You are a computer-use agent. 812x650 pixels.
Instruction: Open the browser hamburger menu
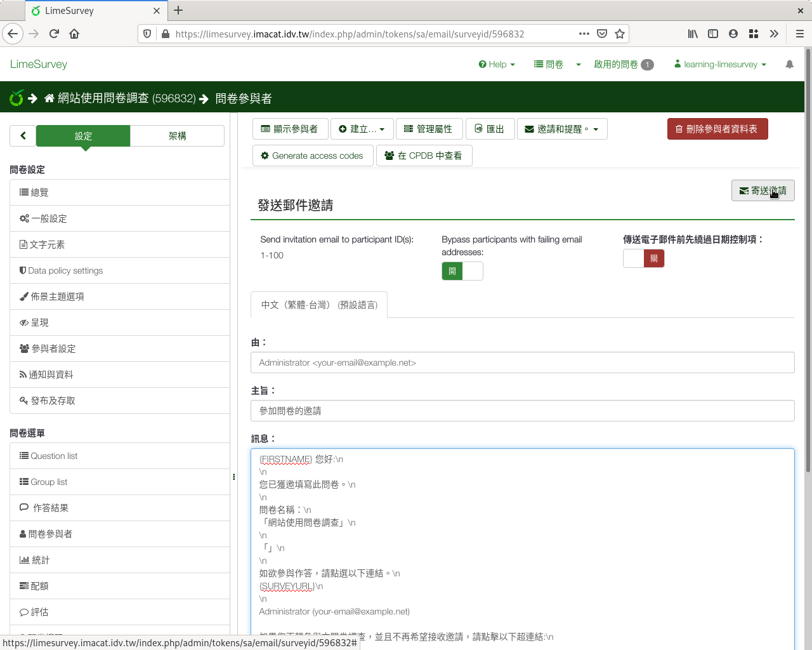(x=800, y=34)
